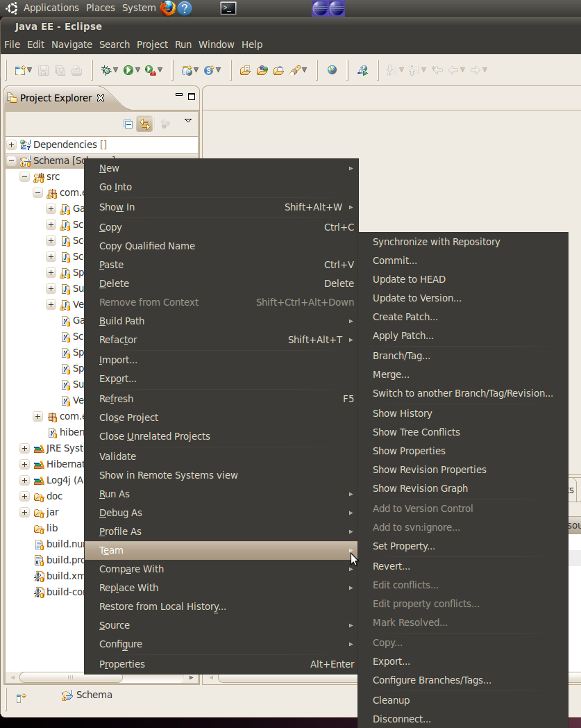Choose Close Project from context menu

(221, 418)
